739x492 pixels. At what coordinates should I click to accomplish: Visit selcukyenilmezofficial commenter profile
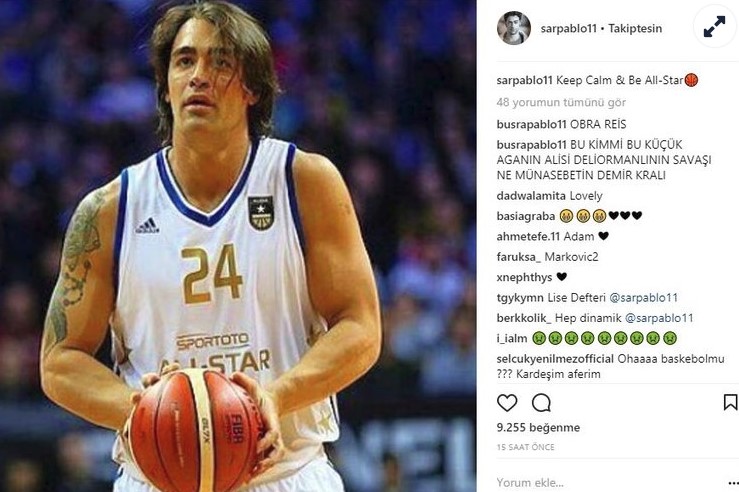tap(555, 359)
